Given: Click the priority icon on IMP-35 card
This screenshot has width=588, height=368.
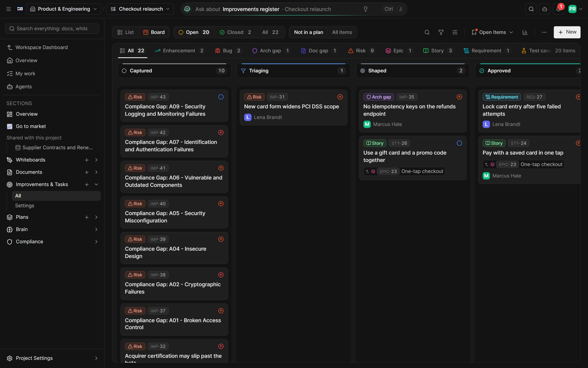Looking at the screenshot, I should tap(459, 97).
